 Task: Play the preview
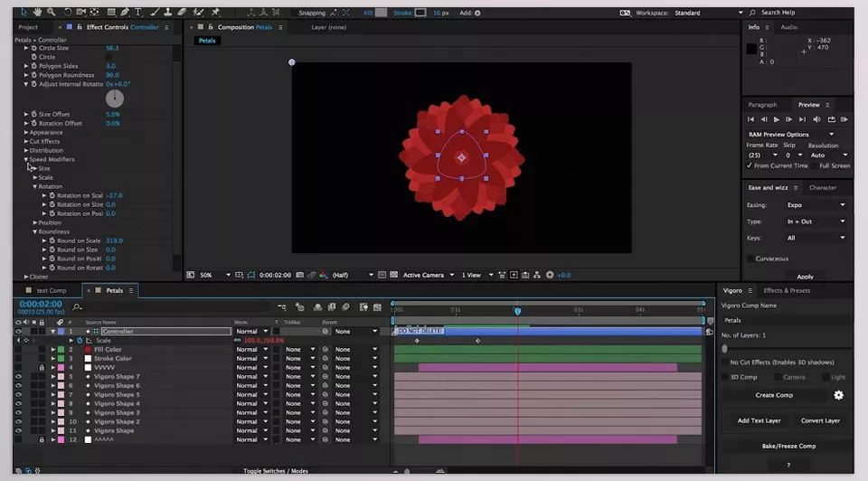pos(777,119)
